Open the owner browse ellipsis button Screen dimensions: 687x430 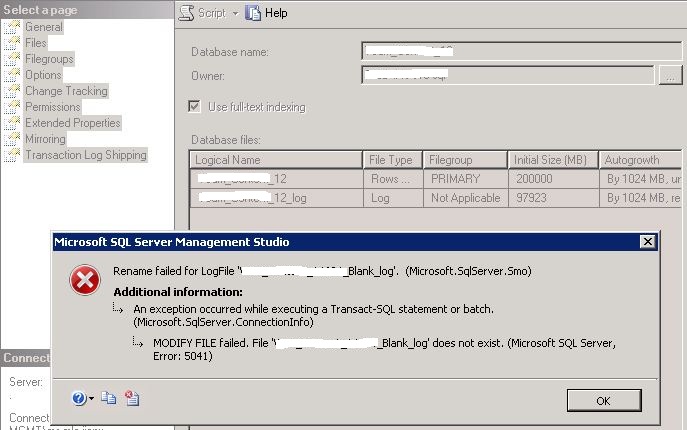click(x=670, y=75)
